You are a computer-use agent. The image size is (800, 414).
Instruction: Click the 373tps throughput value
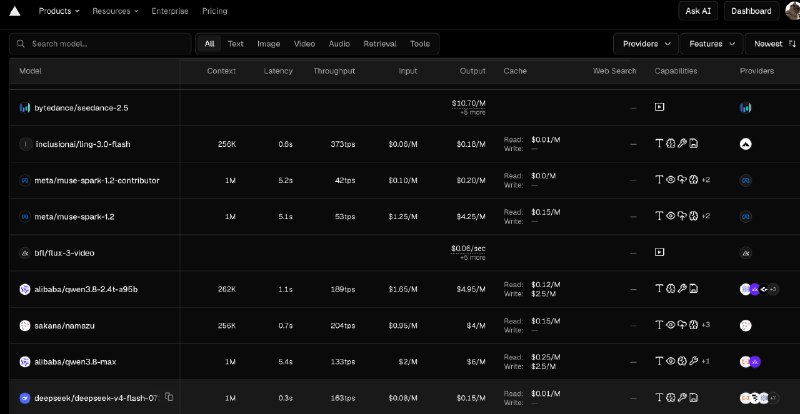tap(342, 144)
